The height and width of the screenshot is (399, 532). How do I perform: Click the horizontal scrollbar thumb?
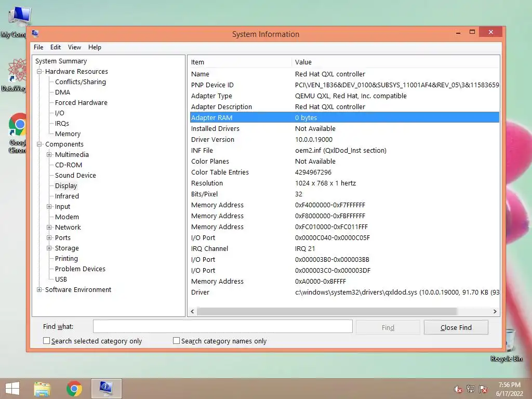[x=327, y=312]
